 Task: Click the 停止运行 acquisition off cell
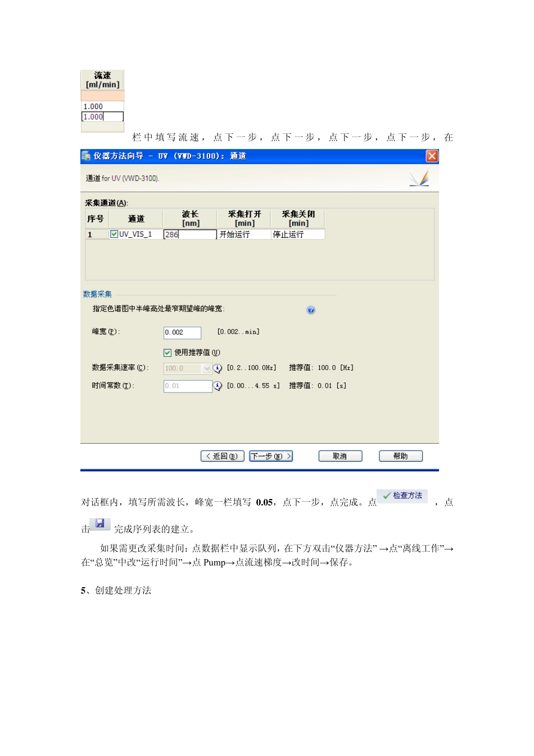298,235
